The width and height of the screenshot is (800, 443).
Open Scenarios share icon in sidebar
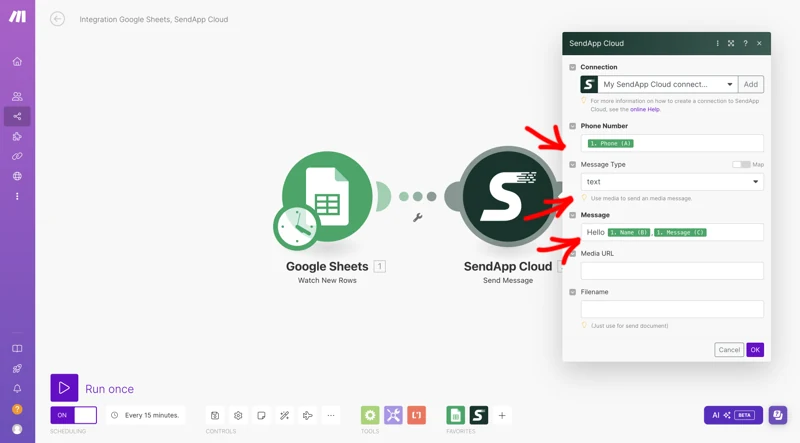pos(17,116)
